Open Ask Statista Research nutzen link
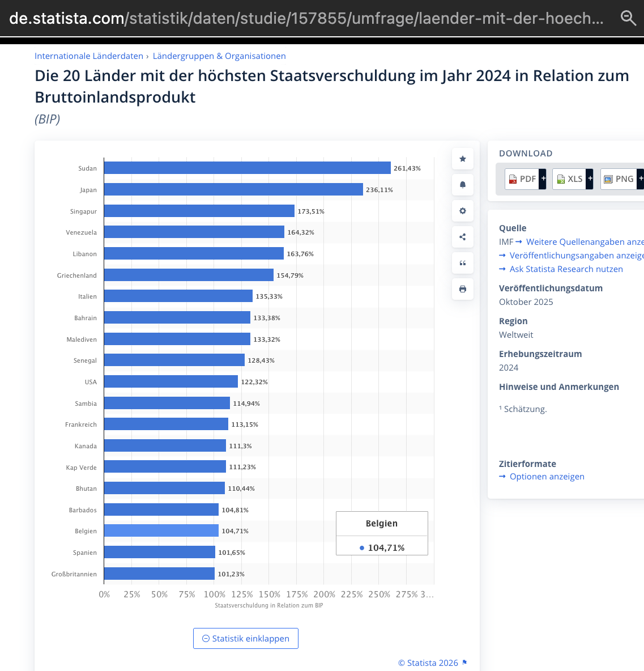 (x=566, y=269)
